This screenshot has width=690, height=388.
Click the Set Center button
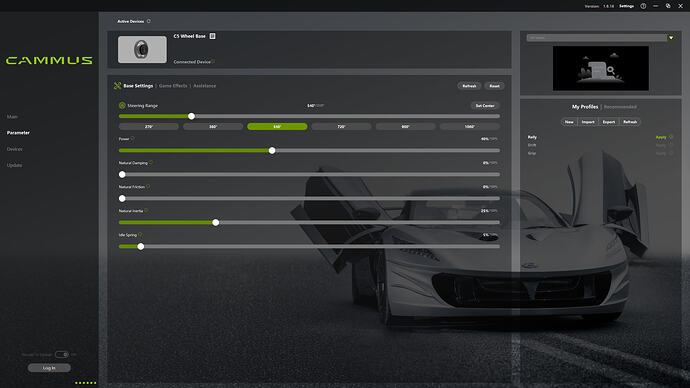coord(485,106)
